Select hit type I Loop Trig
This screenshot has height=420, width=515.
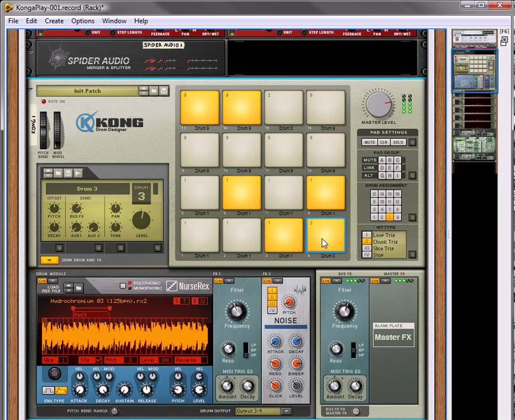(x=367, y=235)
